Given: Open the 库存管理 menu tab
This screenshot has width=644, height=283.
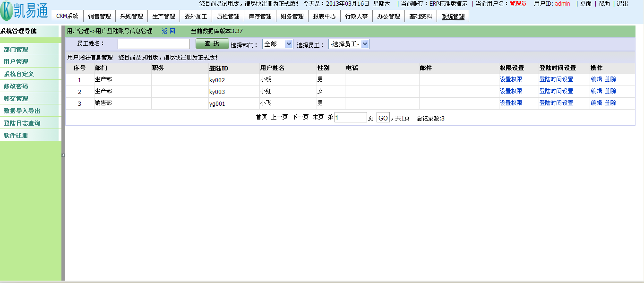Looking at the screenshot, I should (260, 16).
